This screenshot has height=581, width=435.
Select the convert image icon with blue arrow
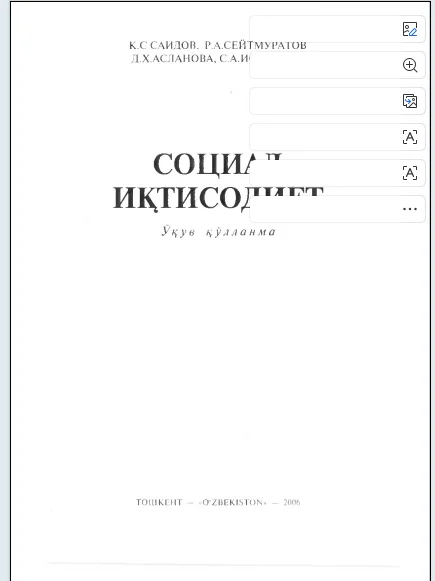coord(409,101)
